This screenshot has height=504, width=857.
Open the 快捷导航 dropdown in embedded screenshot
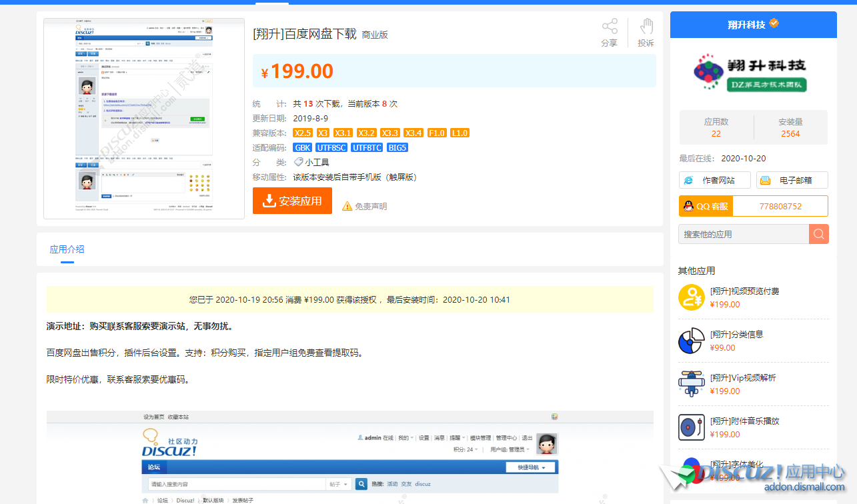pyautogui.click(x=531, y=467)
